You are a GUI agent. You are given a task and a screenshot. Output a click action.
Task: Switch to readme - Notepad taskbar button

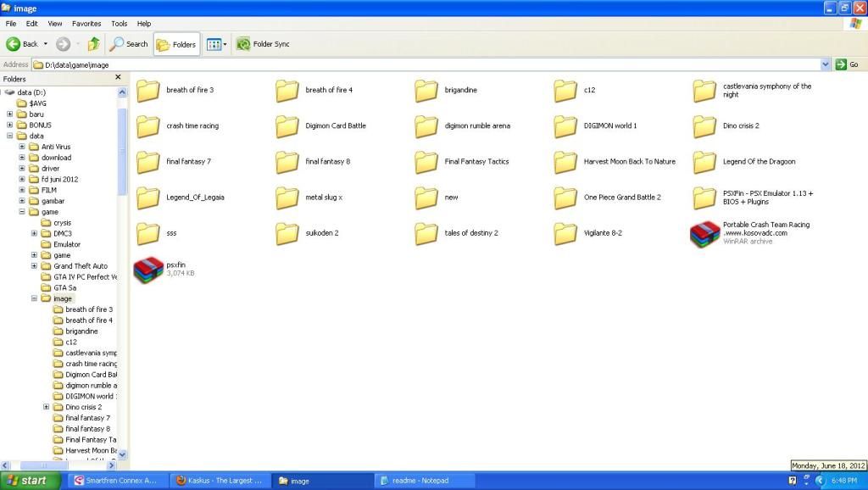tap(425, 481)
